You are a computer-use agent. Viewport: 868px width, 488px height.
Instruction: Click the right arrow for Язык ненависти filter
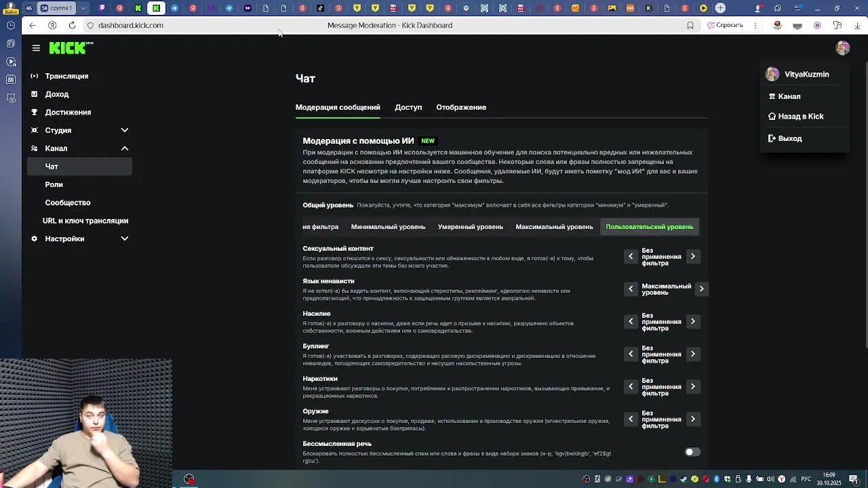click(701, 289)
